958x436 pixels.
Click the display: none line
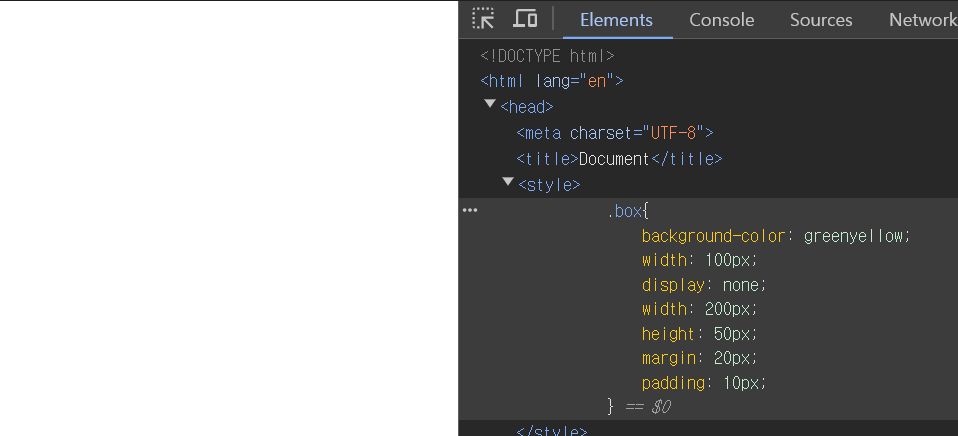coord(703,285)
